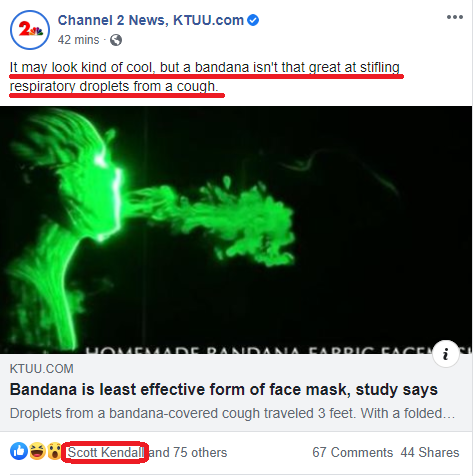The image size is (474, 476).
Task: Click 'and 75 others' reactions list
Action: click(188, 452)
